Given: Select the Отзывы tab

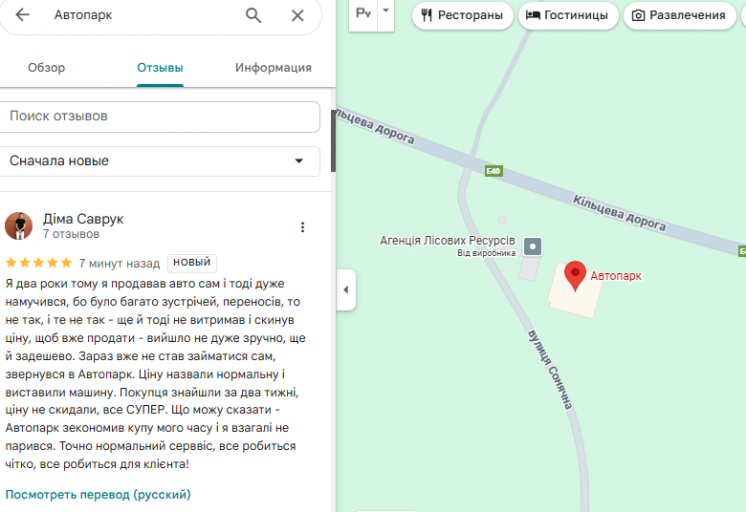Looking at the screenshot, I should (x=160, y=68).
